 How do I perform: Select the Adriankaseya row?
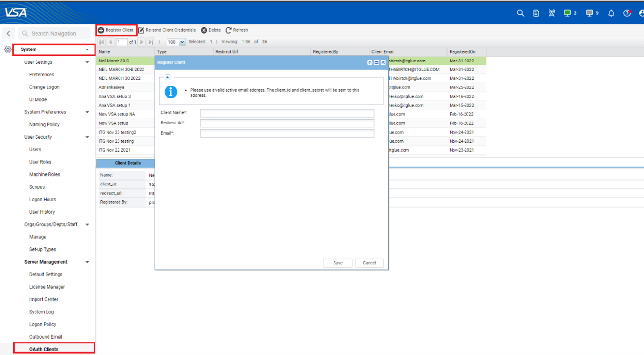[292, 87]
